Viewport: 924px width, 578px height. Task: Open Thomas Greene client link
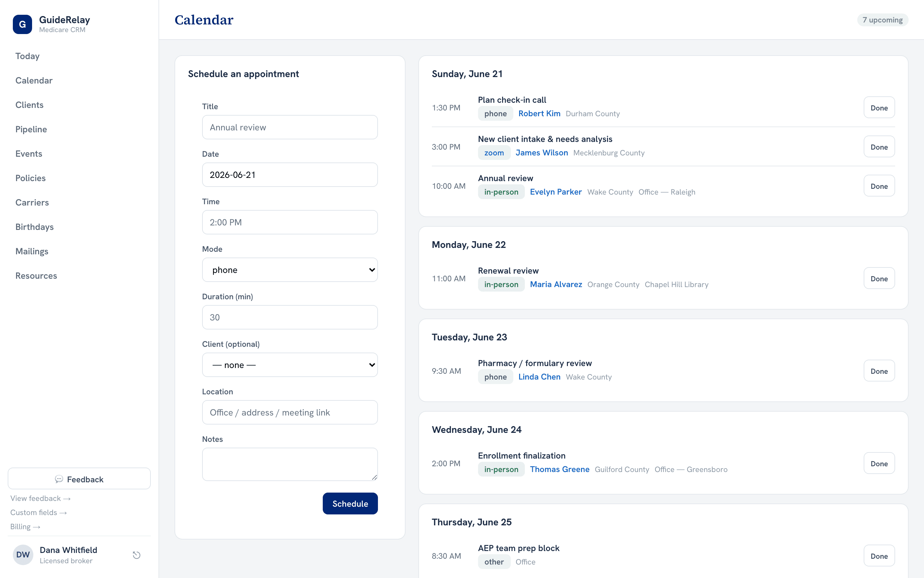pos(559,469)
